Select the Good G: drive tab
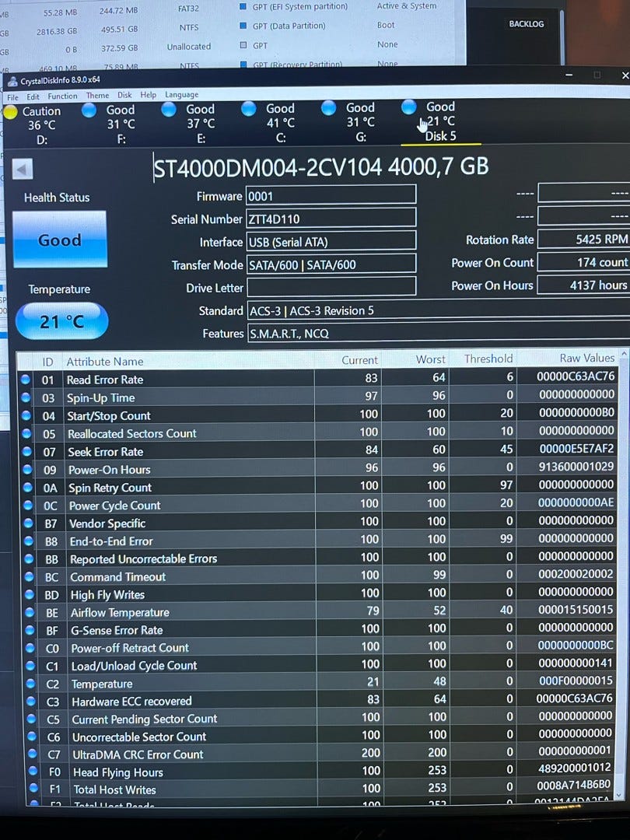 coord(355,122)
